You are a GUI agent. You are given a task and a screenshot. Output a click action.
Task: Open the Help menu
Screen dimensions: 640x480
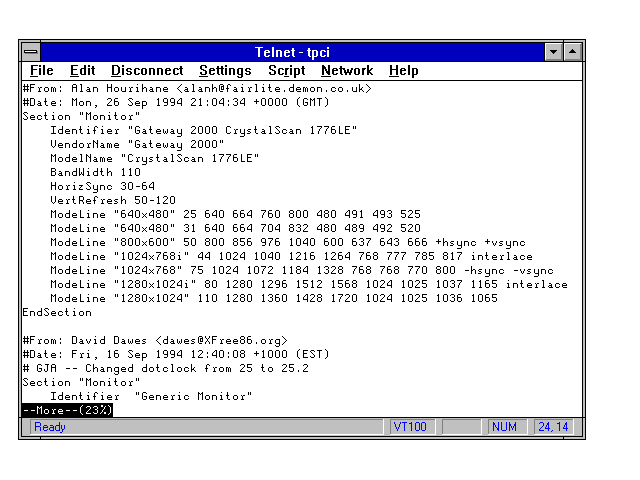[x=404, y=71]
